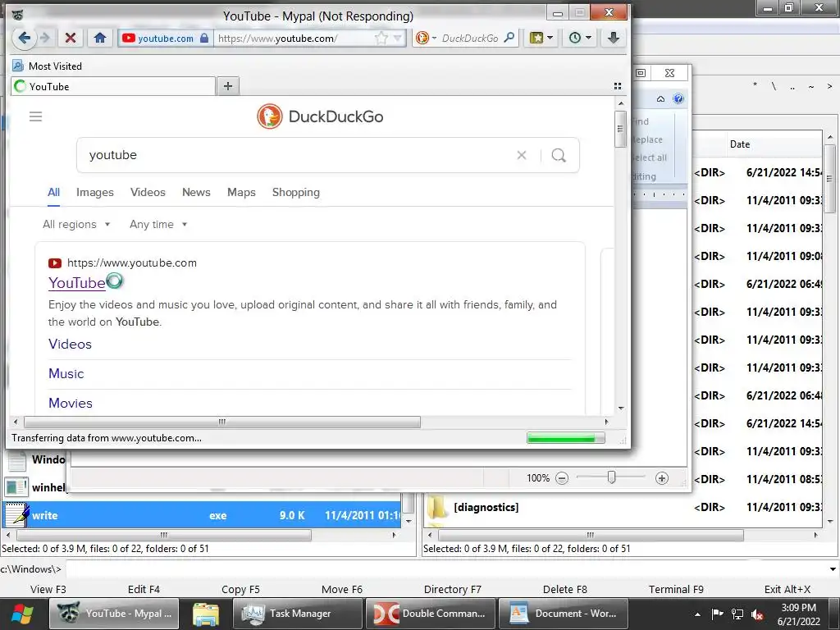Viewport: 840px width, 630px height.
Task: Open the Music sitelink
Action: [66, 373]
